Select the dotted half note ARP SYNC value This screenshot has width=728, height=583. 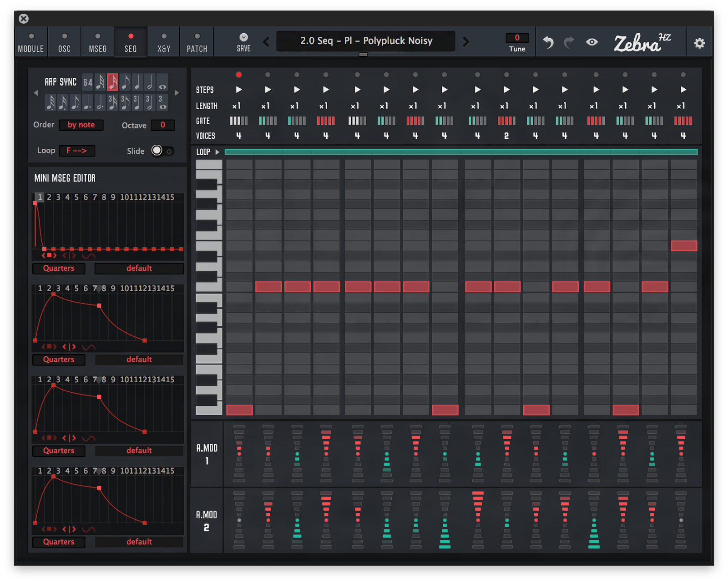(x=100, y=102)
